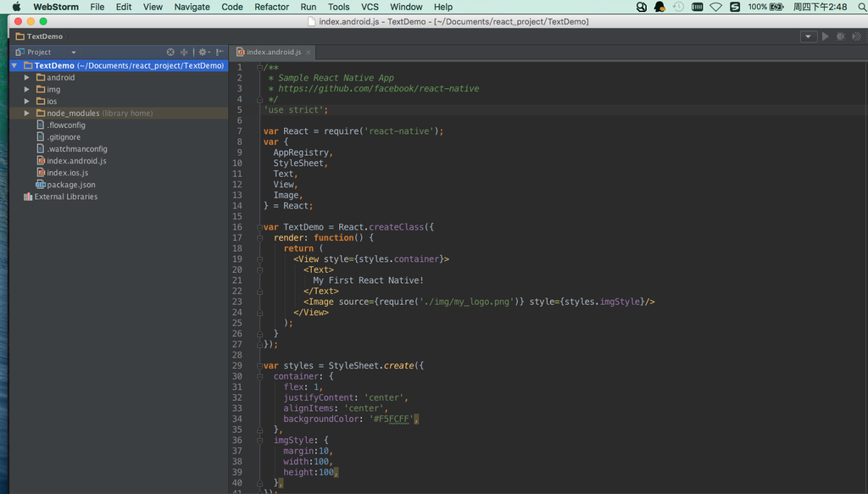
Task: Click TextDemo breadcrumb in navigation bar
Action: click(x=39, y=36)
